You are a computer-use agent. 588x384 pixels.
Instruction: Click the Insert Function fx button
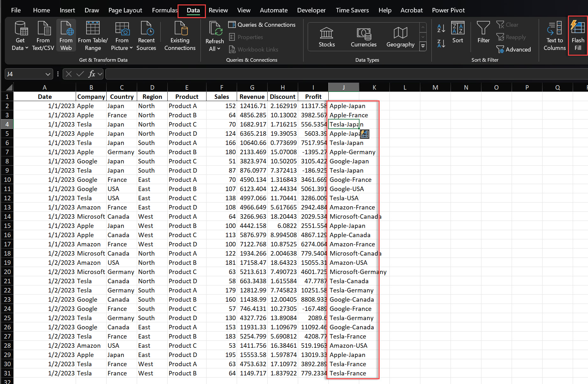[92, 74]
